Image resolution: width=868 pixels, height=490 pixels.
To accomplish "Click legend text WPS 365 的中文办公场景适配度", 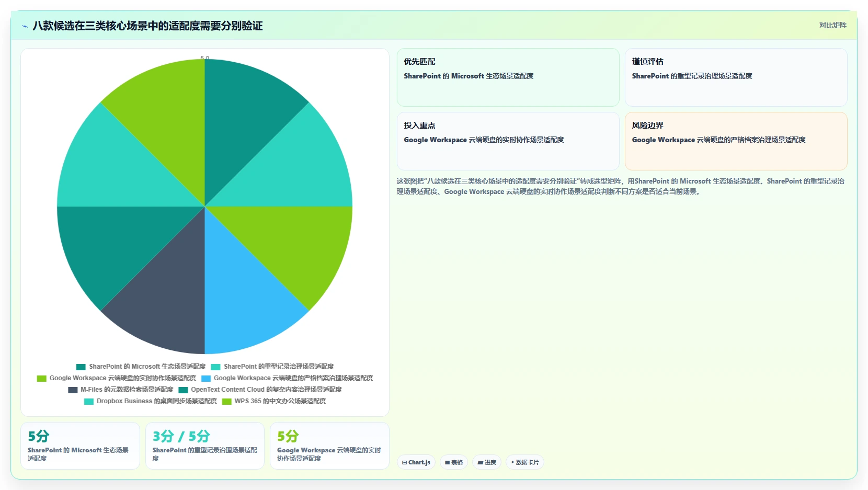I will (280, 401).
